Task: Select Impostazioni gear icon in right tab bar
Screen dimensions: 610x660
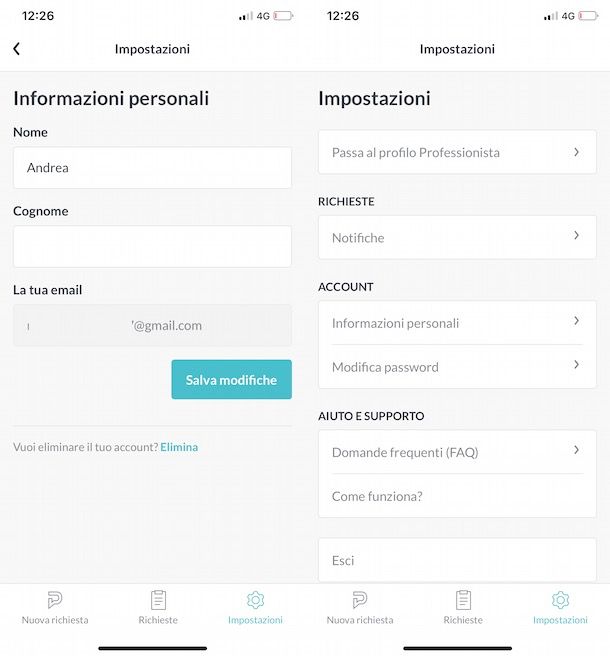Action: pyautogui.click(x=560, y=599)
